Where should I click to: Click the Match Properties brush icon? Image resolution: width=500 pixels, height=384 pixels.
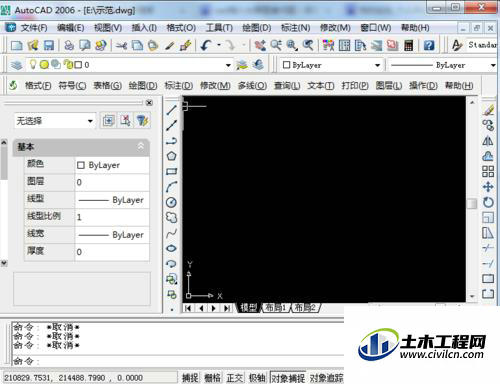click(185, 45)
